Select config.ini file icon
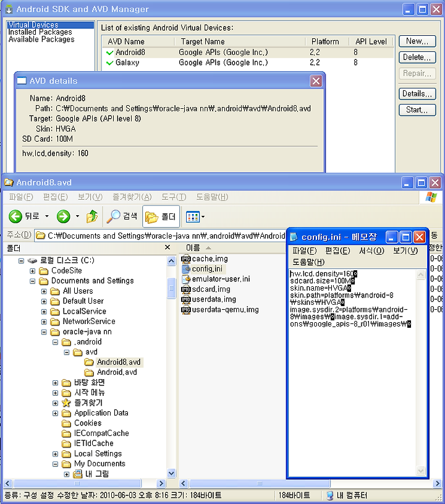 point(186,269)
